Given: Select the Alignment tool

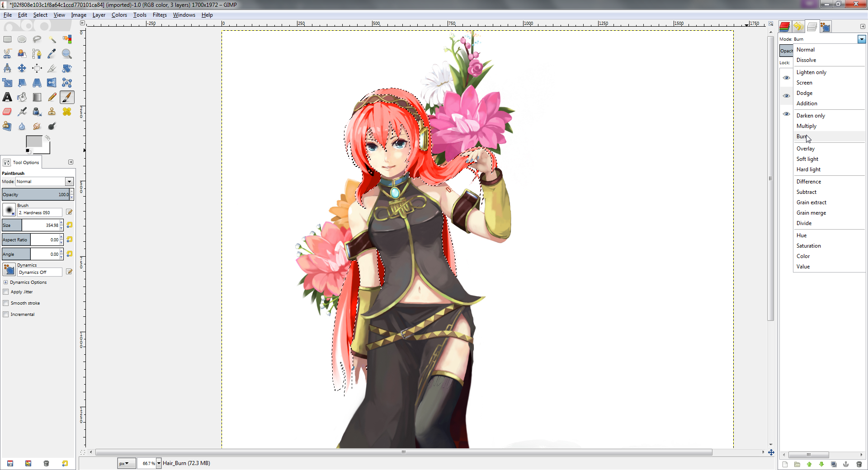Looking at the screenshot, I should pyautogui.click(x=37, y=68).
